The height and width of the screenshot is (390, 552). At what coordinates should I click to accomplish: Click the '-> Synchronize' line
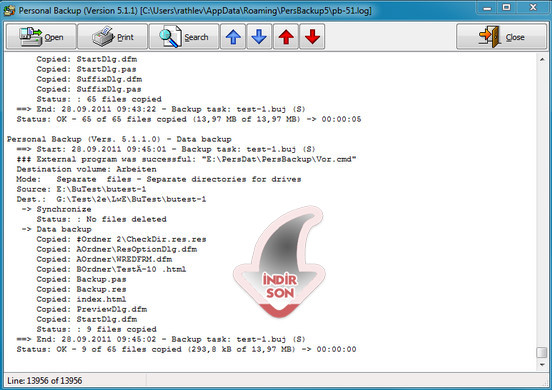(x=56, y=209)
